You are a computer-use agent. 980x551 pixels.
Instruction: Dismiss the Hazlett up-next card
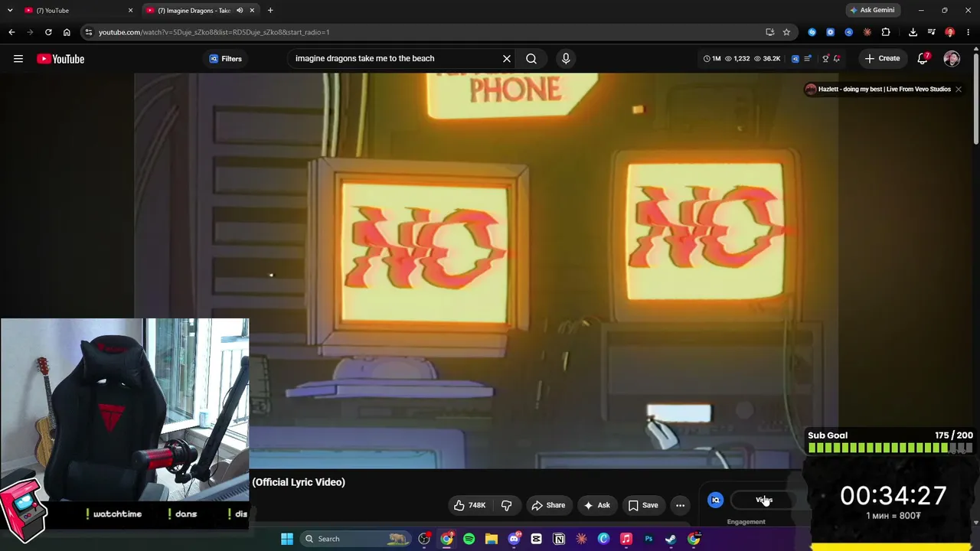(958, 90)
